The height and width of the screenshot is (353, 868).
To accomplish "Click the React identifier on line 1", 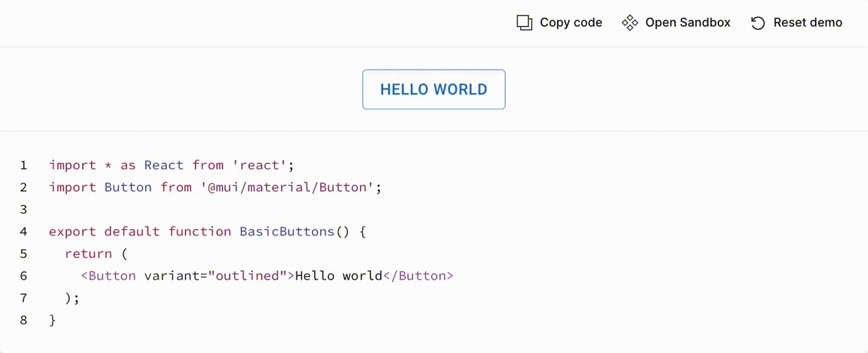I will coord(163,165).
